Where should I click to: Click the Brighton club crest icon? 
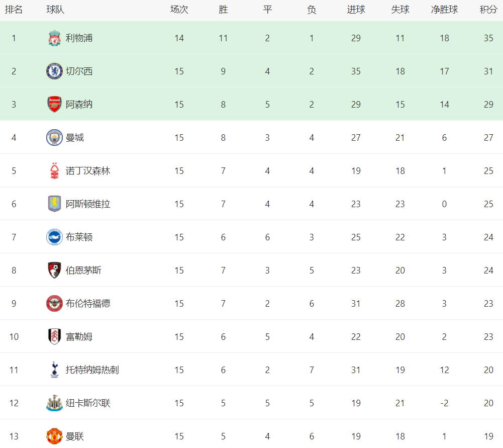point(55,237)
